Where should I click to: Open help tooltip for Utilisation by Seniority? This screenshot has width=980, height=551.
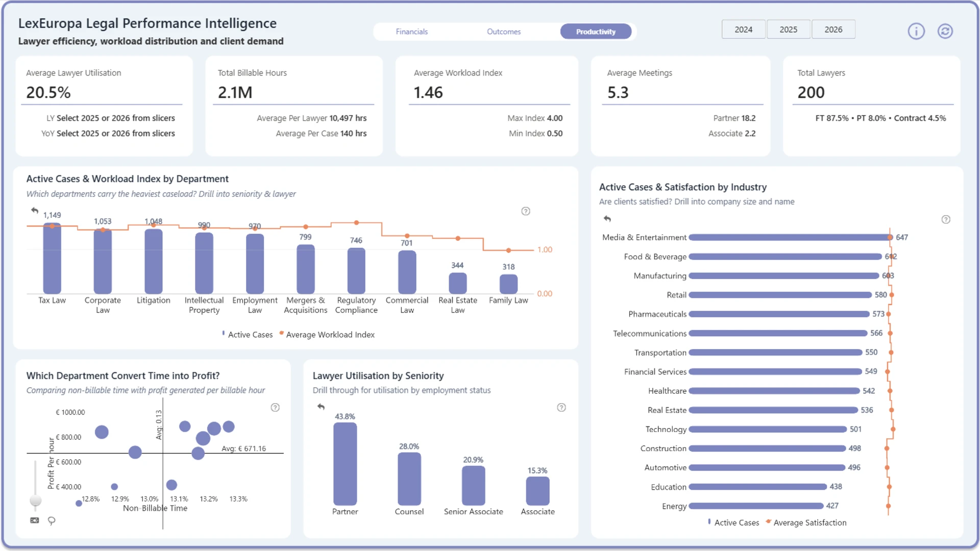[x=561, y=407]
